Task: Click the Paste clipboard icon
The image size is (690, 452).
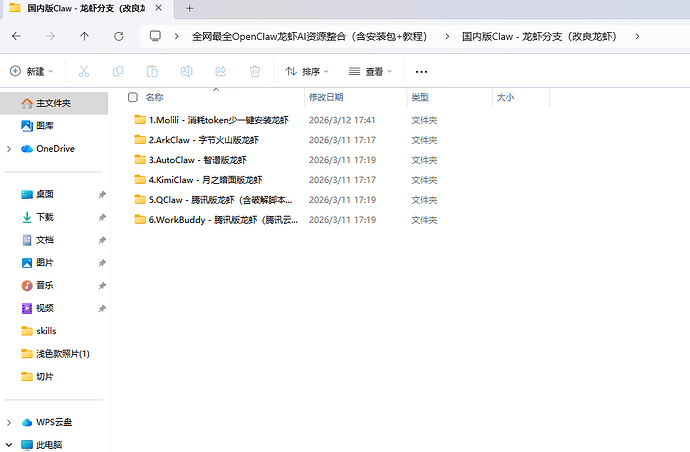Action: click(x=152, y=71)
